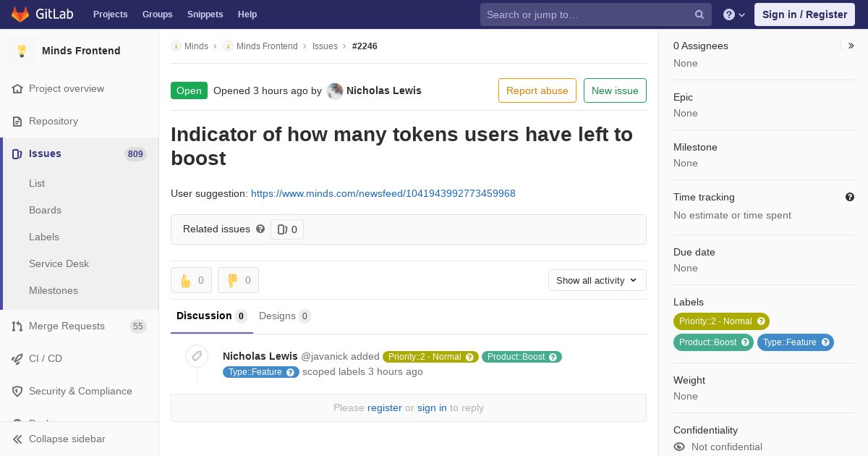
Task: Click the Type::Feature sidebar label
Action: click(789, 342)
